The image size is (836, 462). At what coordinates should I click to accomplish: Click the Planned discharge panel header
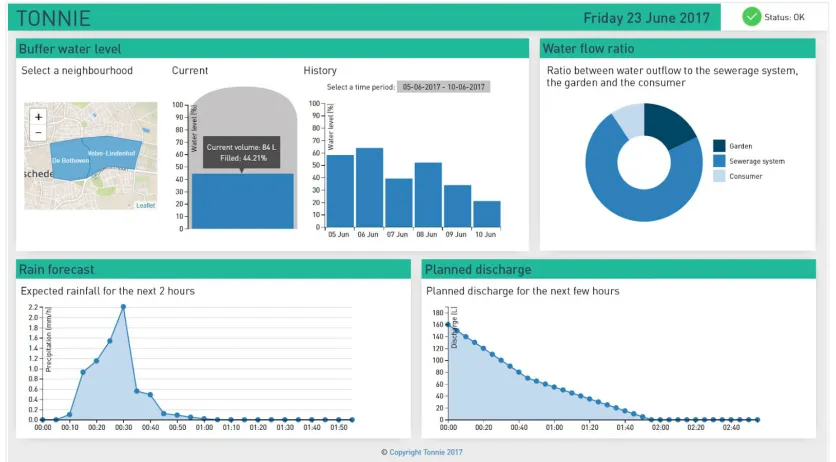(x=618, y=269)
